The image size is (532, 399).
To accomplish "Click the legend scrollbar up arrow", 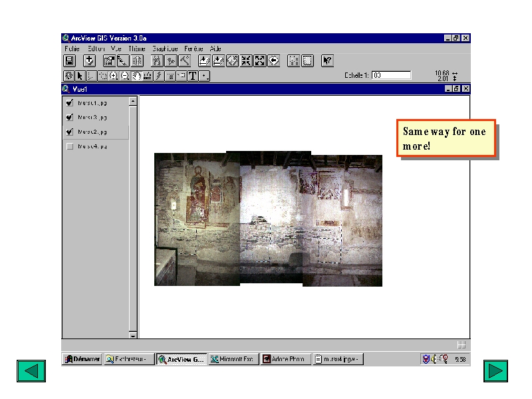I will click(x=133, y=101).
